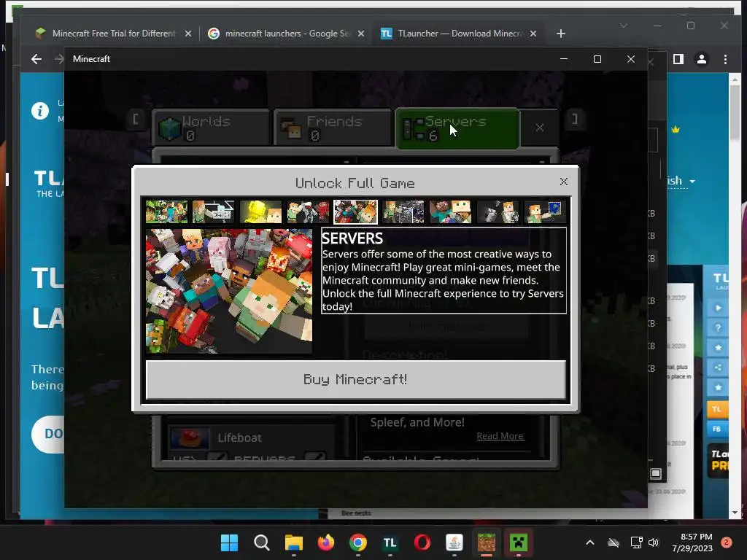The width and height of the screenshot is (747, 560).
Task: Select the third carousel thumbnail with yellow figure
Action: coord(260,212)
